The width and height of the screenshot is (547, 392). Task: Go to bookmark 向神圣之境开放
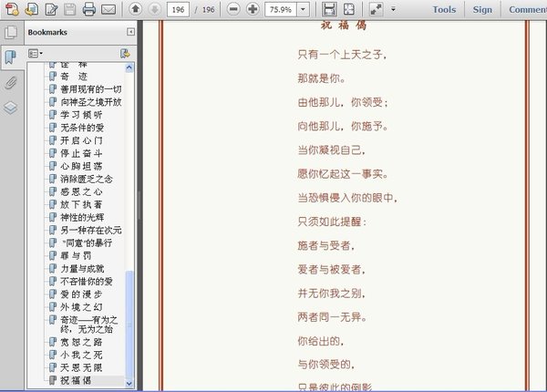point(91,102)
